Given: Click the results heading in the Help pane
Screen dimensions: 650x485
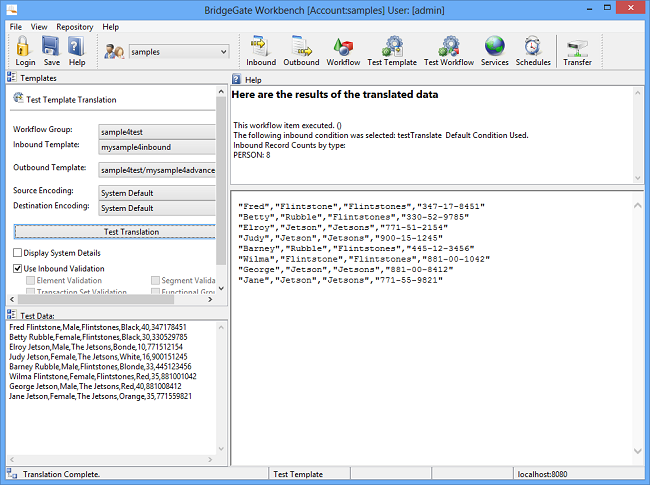Looking at the screenshot, I should [335, 95].
